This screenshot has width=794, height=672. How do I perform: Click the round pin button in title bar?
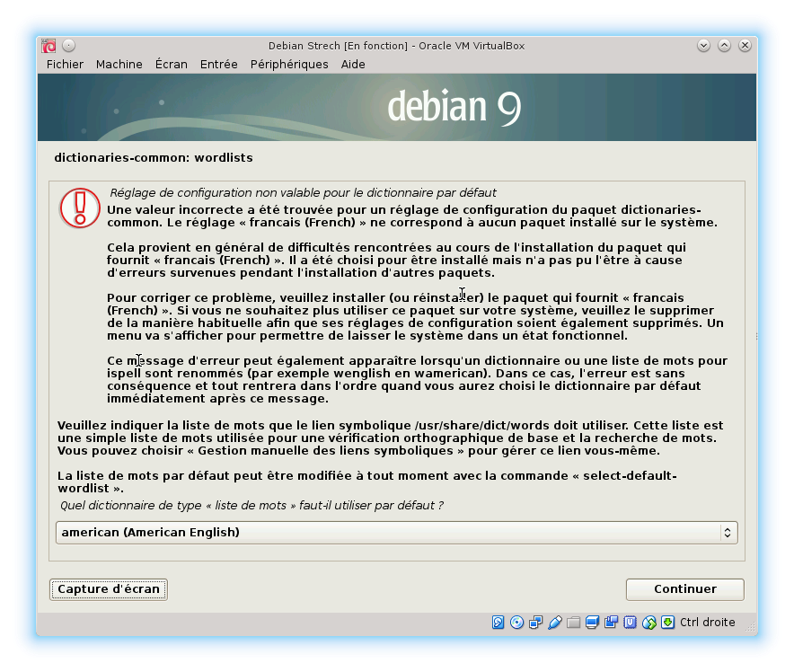click(x=69, y=46)
